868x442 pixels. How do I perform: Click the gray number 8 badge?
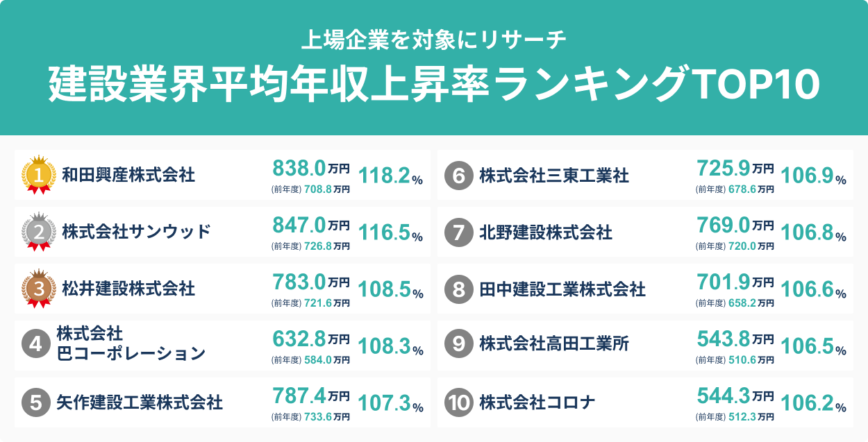click(458, 289)
